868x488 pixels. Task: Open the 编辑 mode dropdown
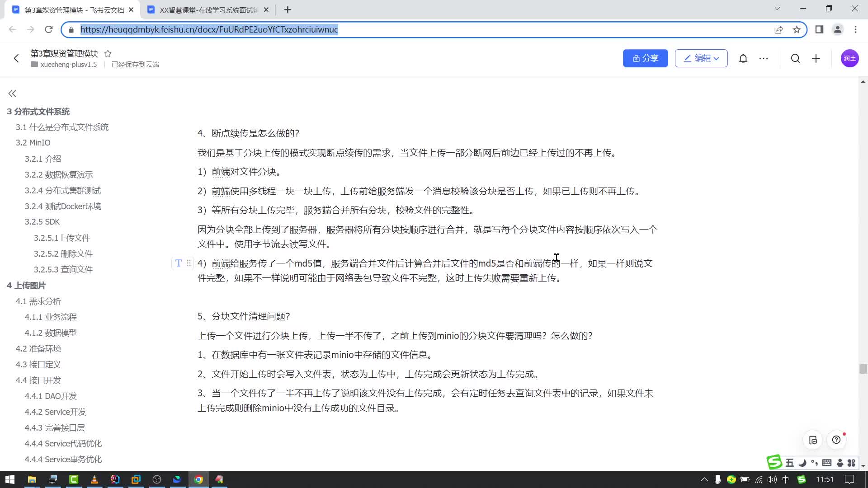coord(701,58)
